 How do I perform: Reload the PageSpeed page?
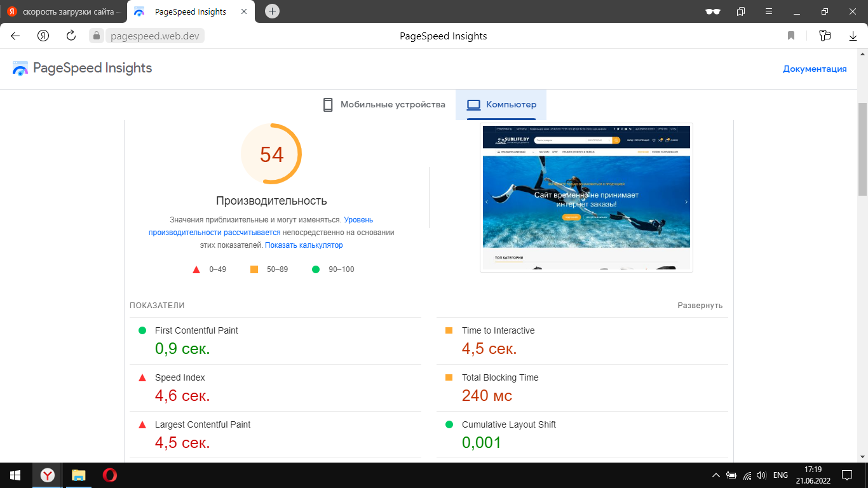pyautogui.click(x=71, y=36)
